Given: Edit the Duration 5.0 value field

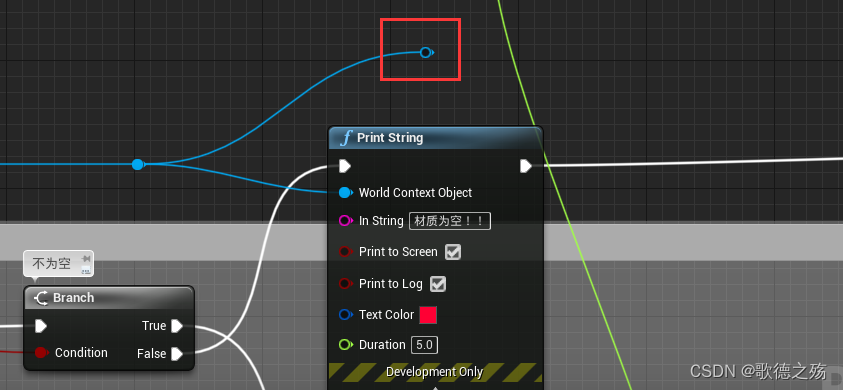Looking at the screenshot, I should [424, 345].
